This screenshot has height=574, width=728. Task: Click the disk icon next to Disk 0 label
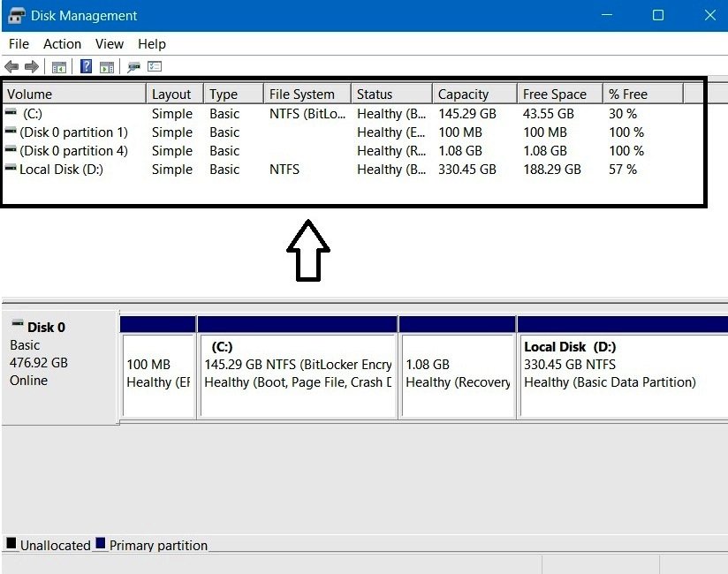click(x=18, y=323)
